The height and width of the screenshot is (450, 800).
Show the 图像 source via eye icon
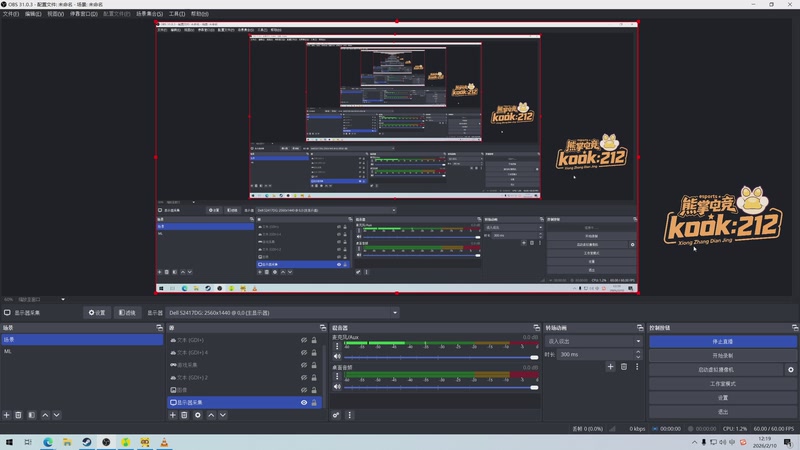303,390
